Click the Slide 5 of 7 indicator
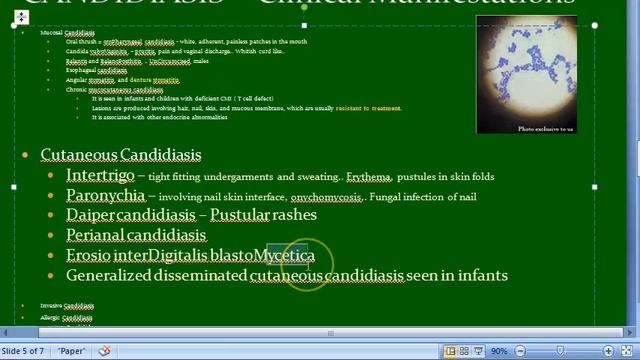 point(22,351)
